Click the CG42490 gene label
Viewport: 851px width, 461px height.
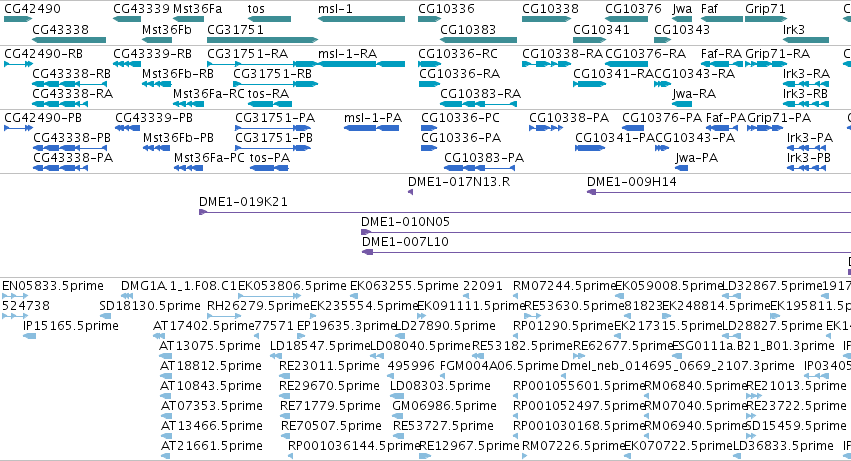pos(32,9)
